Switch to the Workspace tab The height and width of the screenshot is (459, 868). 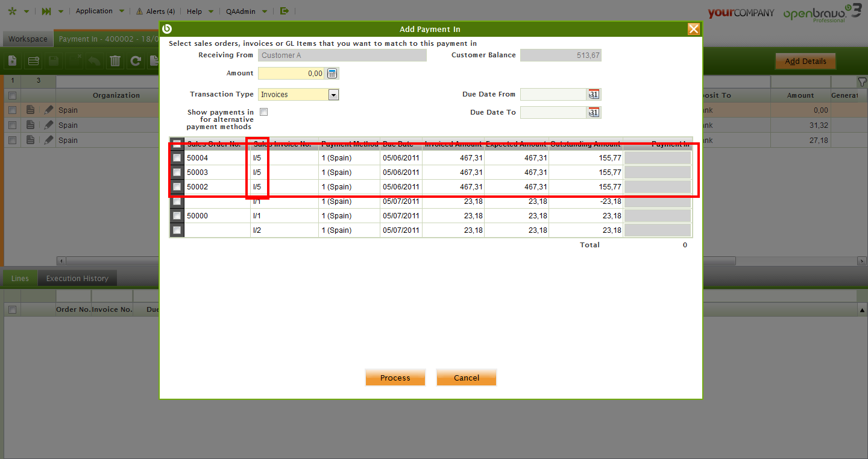coord(28,39)
